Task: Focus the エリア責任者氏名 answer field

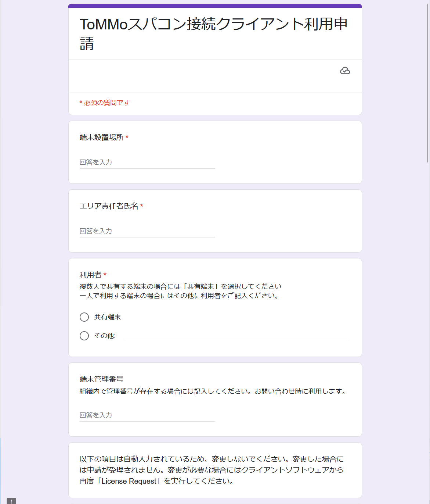Action: 147,231
